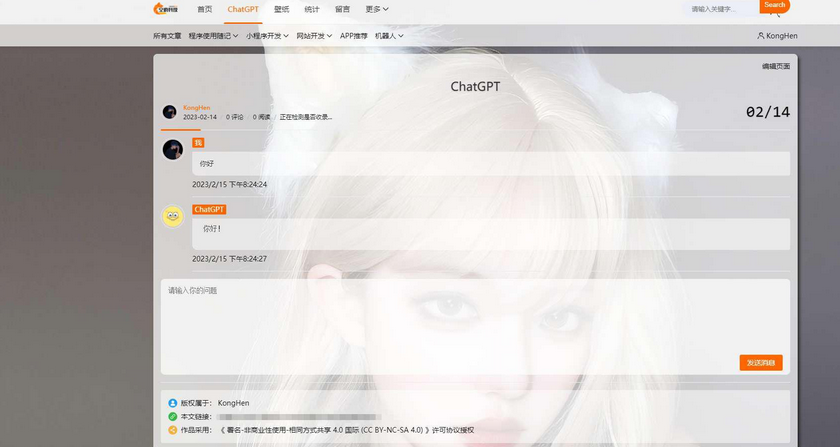Expand the 网站开发 category dropdown
The width and height of the screenshot is (840, 447).
pyautogui.click(x=314, y=36)
